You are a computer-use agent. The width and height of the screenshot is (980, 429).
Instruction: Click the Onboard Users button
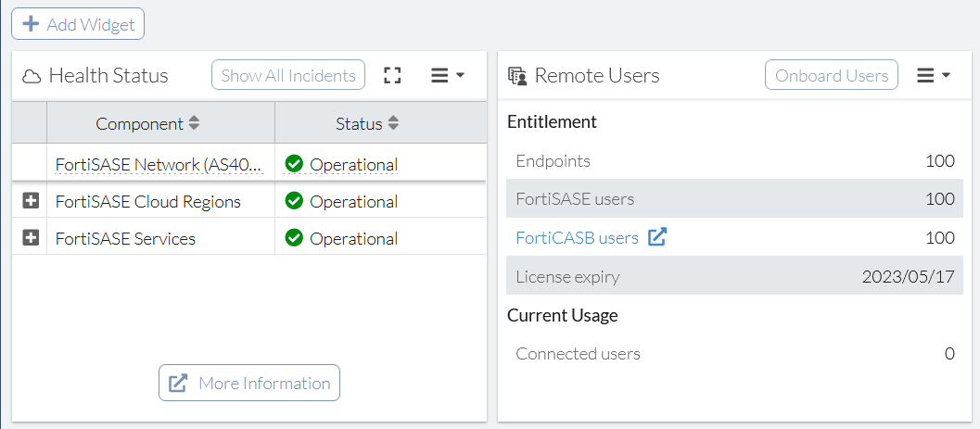832,76
